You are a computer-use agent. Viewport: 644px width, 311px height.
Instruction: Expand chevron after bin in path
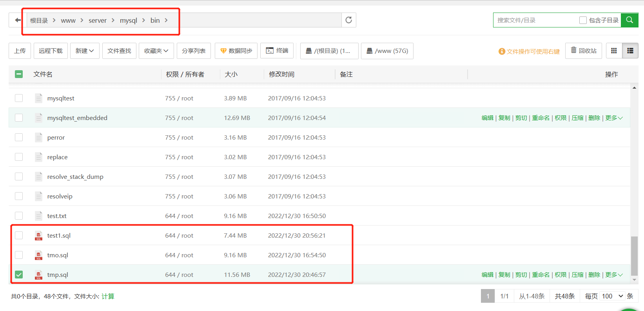tap(166, 20)
